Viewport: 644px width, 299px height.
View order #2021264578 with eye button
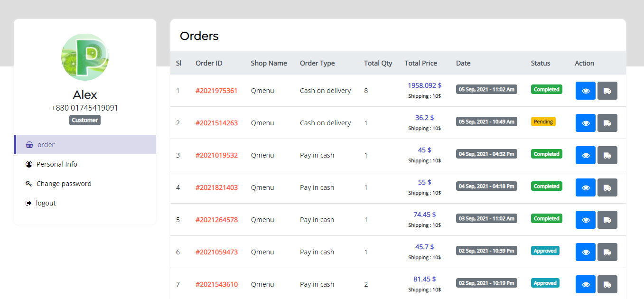point(585,220)
